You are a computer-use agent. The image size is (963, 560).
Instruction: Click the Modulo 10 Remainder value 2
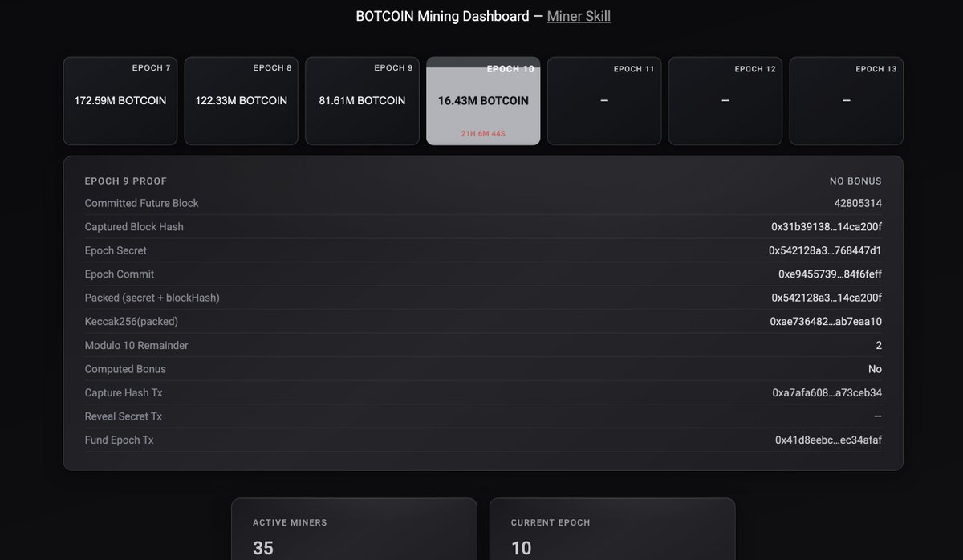[x=879, y=345]
